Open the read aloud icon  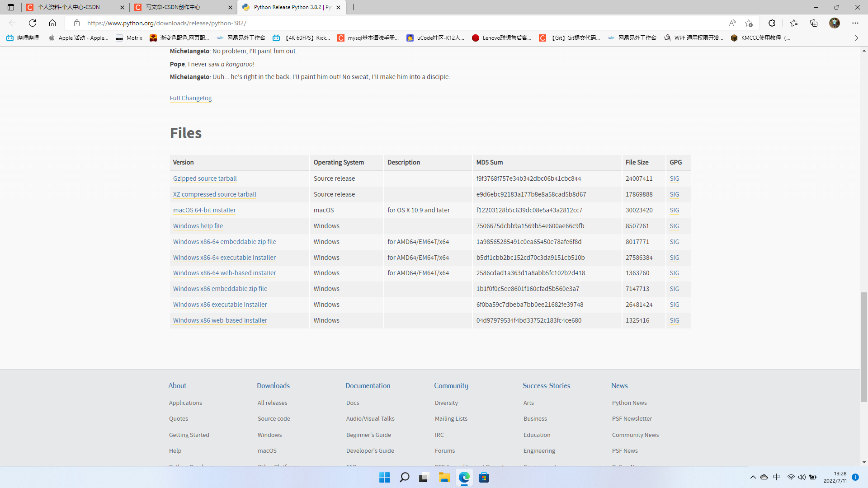tap(732, 23)
